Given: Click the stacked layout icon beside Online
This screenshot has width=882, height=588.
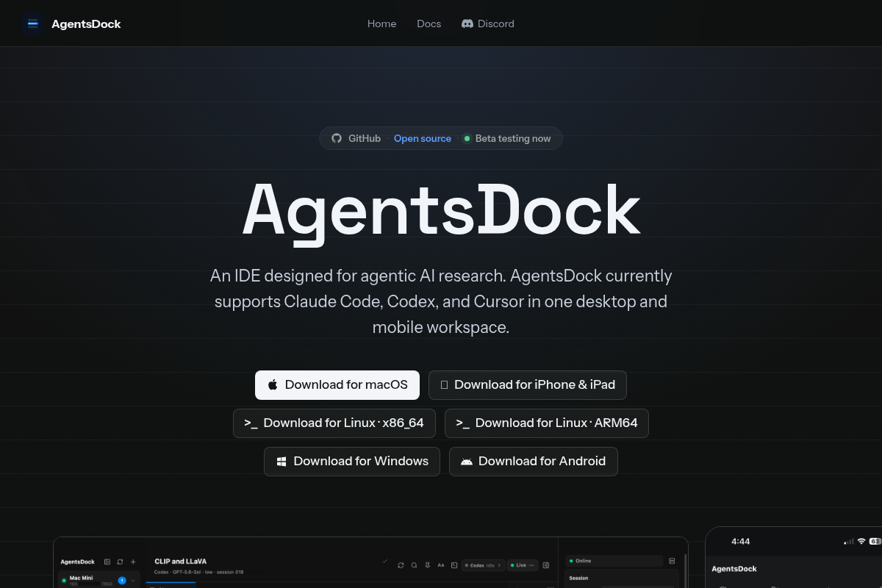Looking at the screenshot, I should pos(672,561).
